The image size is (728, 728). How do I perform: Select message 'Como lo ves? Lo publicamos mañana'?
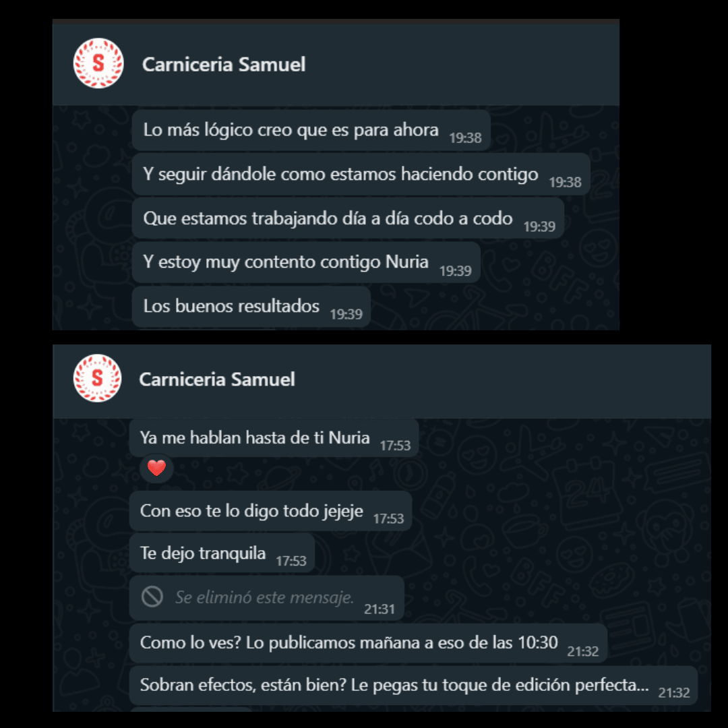tap(368, 643)
